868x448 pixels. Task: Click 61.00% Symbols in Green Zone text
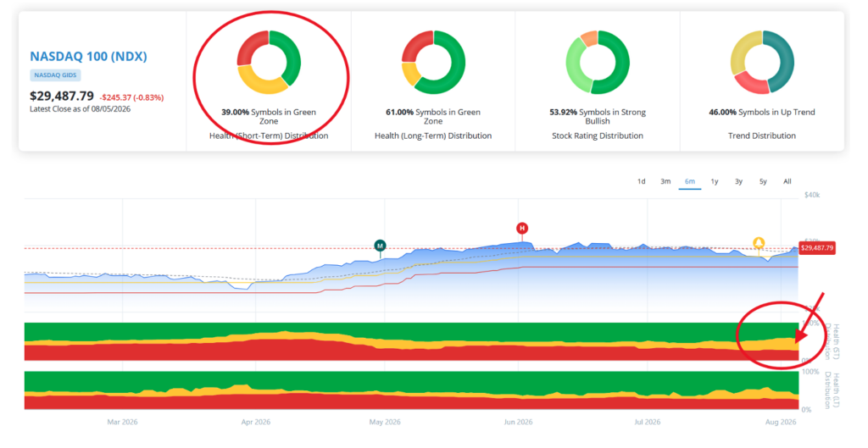click(433, 116)
